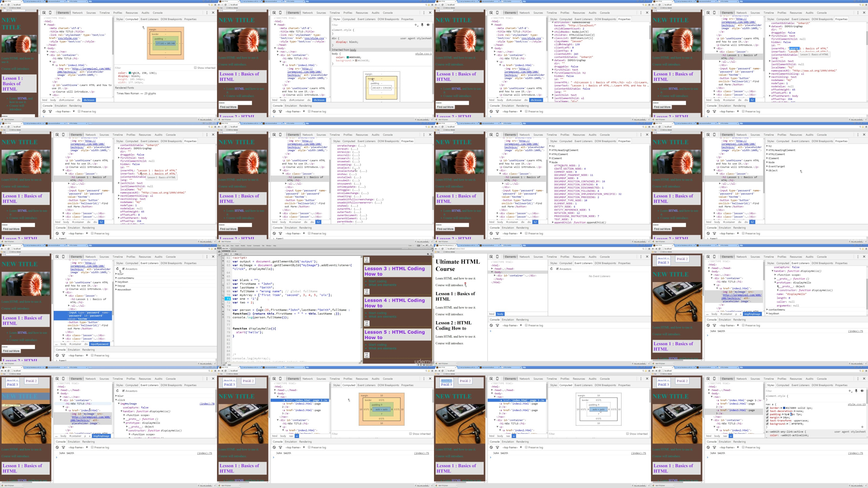Expand appendChild function row under Node constants
Screen dimensions: 868x488
coord(553,223)
